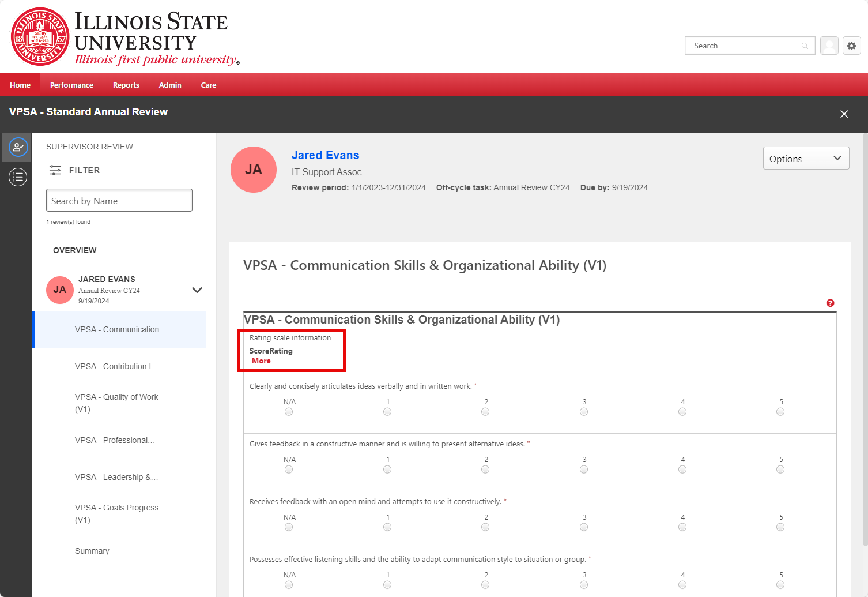
Task: Click the FILTER label button
Action: tap(84, 170)
